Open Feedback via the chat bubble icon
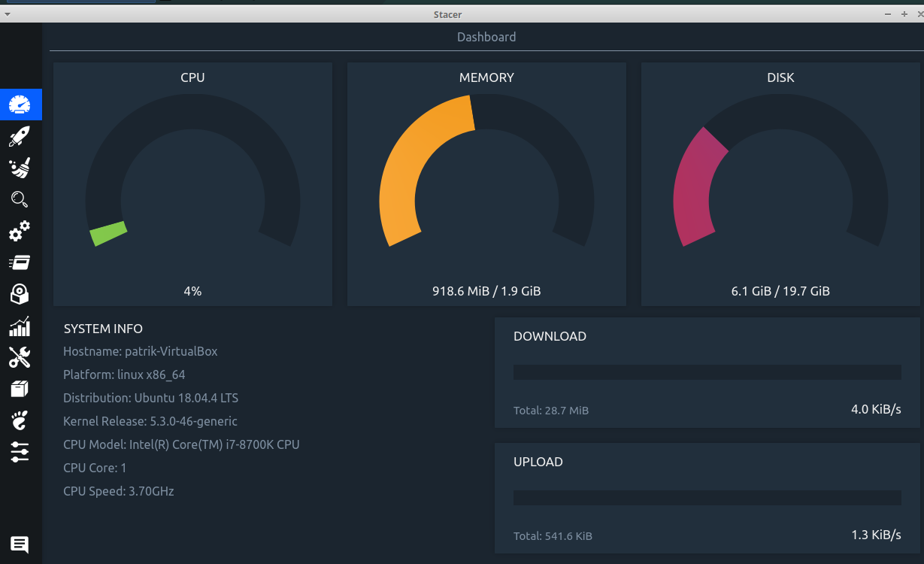The image size is (924, 564). [20, 544]
